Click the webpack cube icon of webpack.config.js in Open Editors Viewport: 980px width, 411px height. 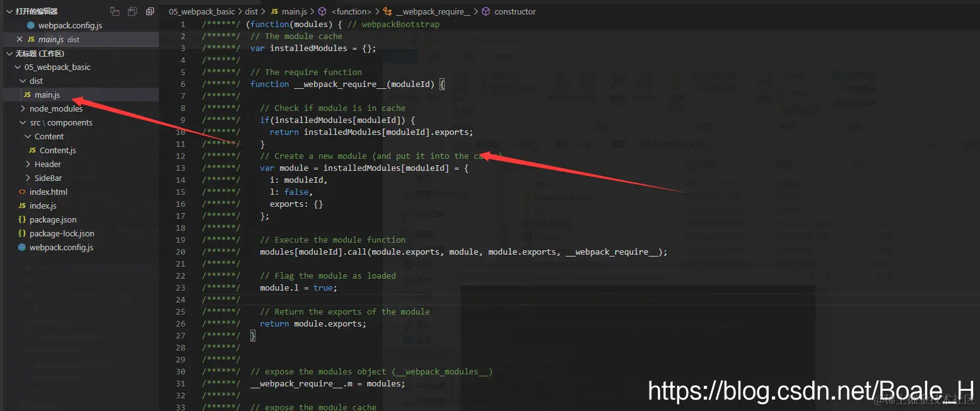coord(31,25)
